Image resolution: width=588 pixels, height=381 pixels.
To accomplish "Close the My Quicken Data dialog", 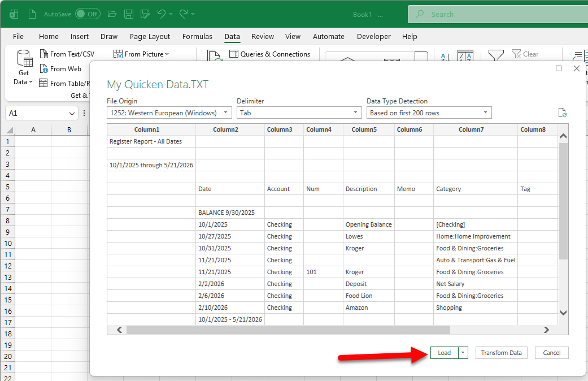I will coord(577,68).
